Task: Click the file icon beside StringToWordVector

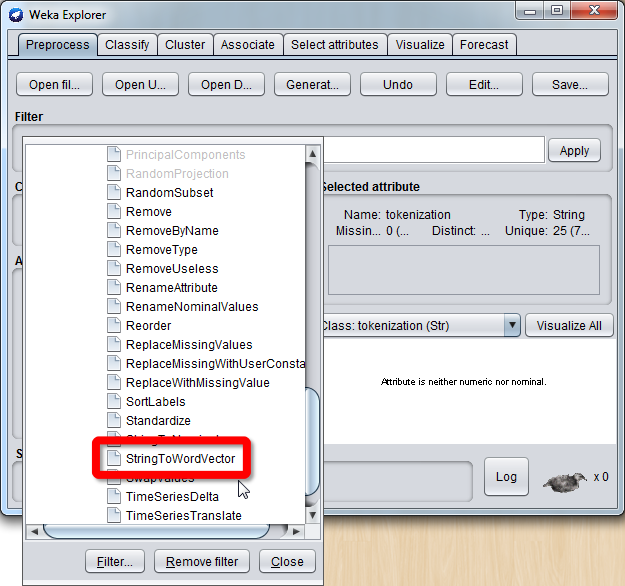Action: click(114, 458)
